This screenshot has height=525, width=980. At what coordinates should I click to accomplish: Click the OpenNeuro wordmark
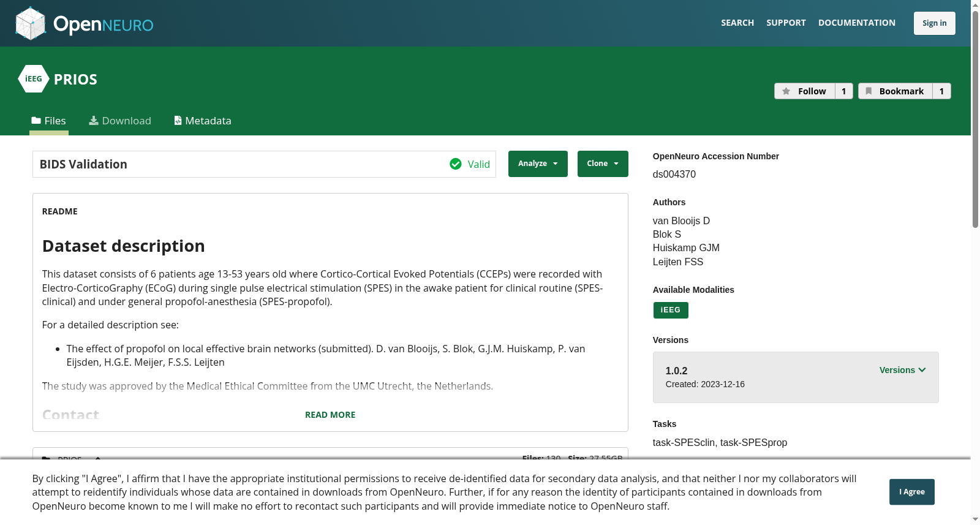click(104, 25)
